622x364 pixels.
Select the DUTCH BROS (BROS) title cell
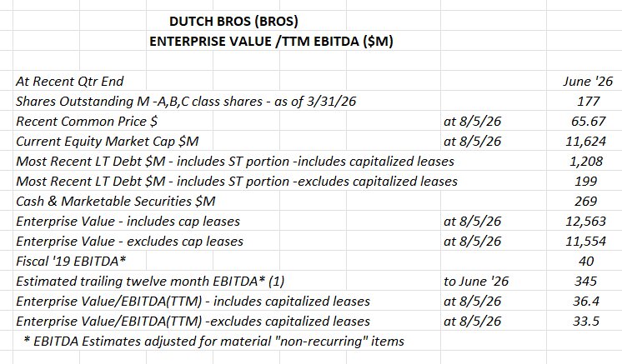[233, 21]
